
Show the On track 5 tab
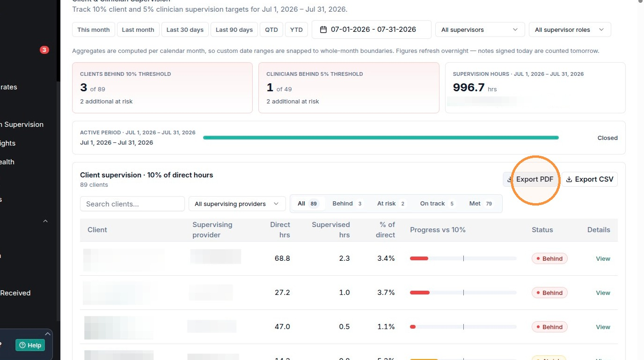438,204
